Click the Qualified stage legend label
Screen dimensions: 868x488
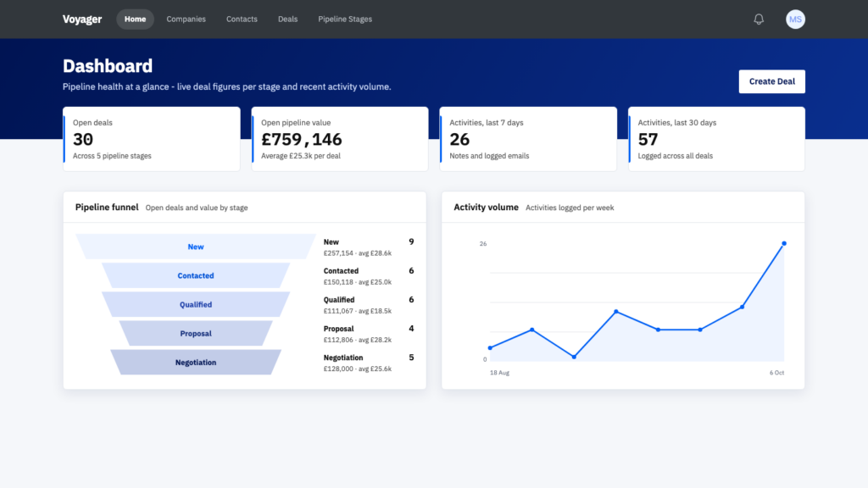point(339,300)
